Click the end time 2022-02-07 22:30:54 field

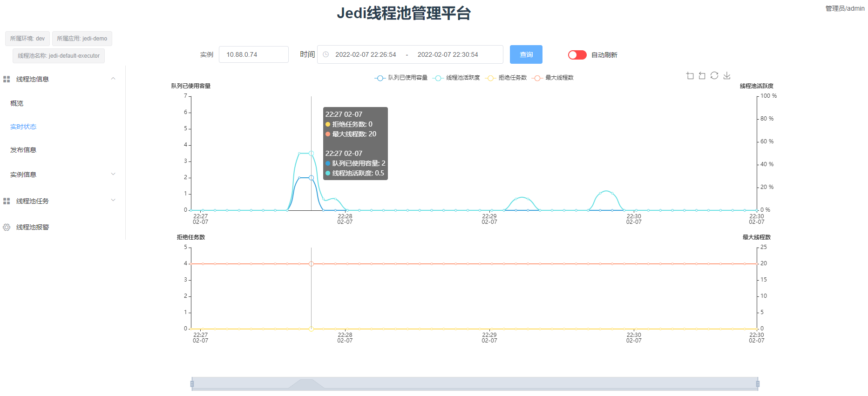pyautogui.click(x=448, y=54)
